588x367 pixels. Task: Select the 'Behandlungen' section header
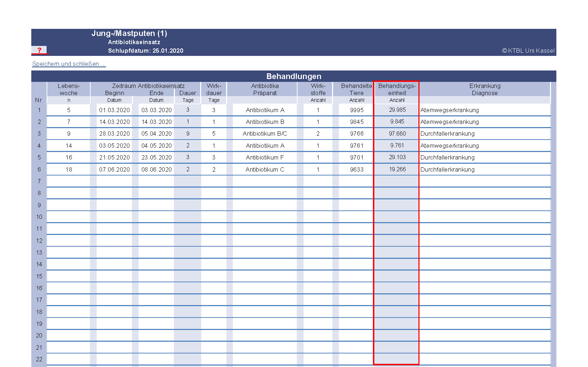click(x=294, y=77)
